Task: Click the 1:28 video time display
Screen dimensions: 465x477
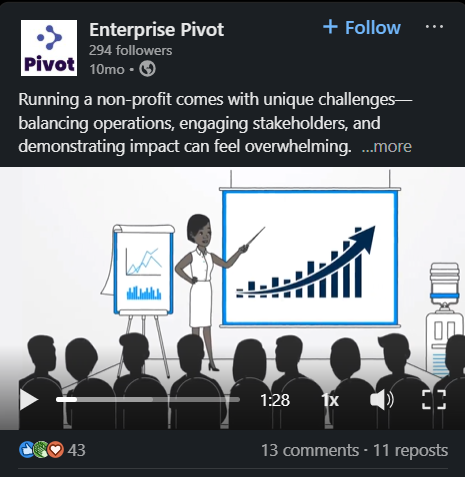Action: 275,400
